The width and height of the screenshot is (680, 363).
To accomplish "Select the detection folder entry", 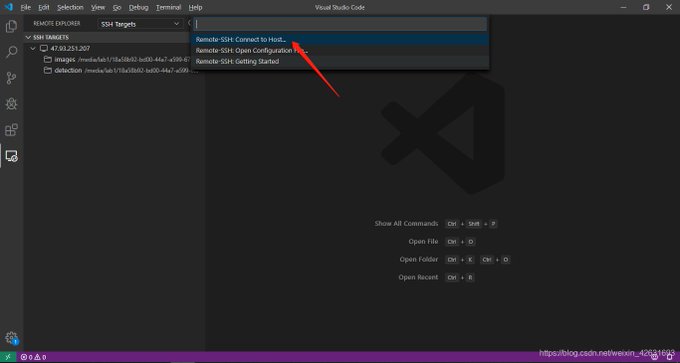I will (113, 70).
